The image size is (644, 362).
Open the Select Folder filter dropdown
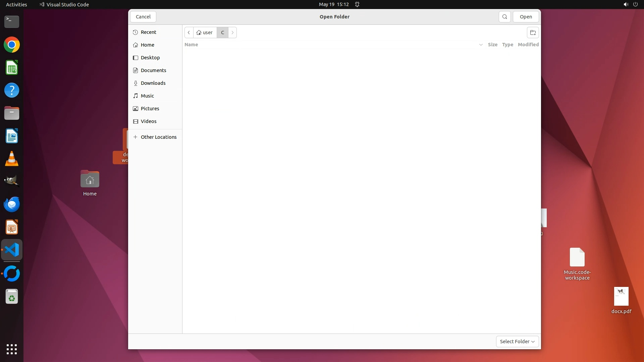click(x=517, y=342)
